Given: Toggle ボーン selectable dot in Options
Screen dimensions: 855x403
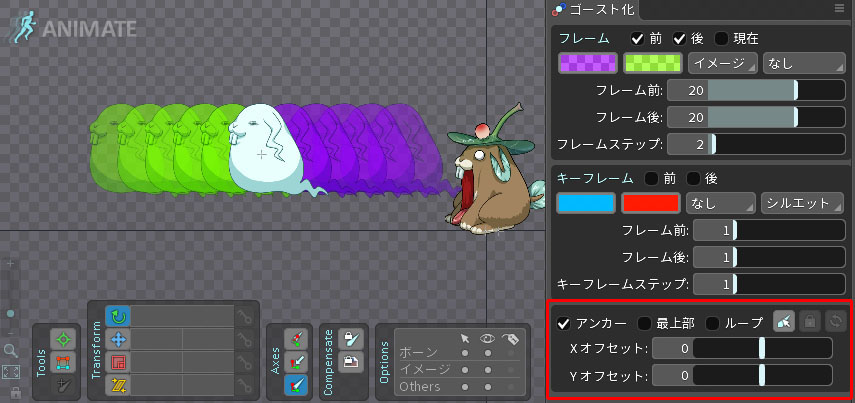Looking at the screenshot, I should (465, 353).
